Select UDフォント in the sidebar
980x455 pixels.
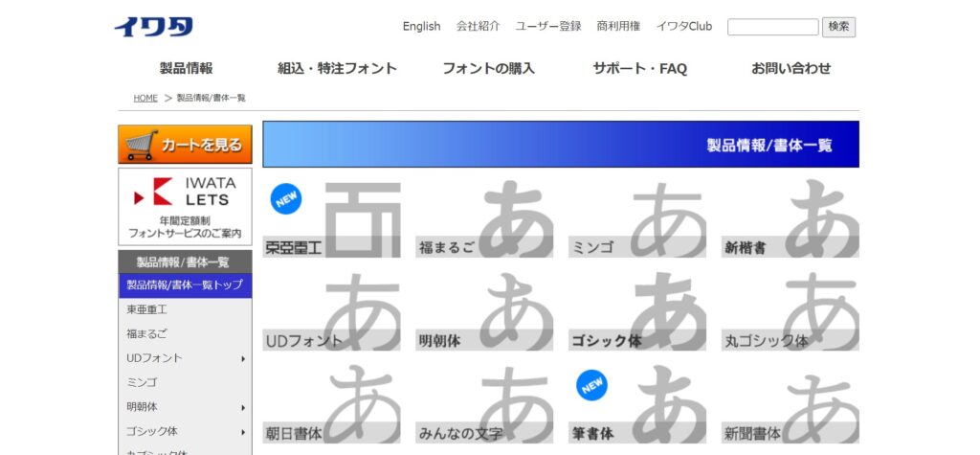185,358
